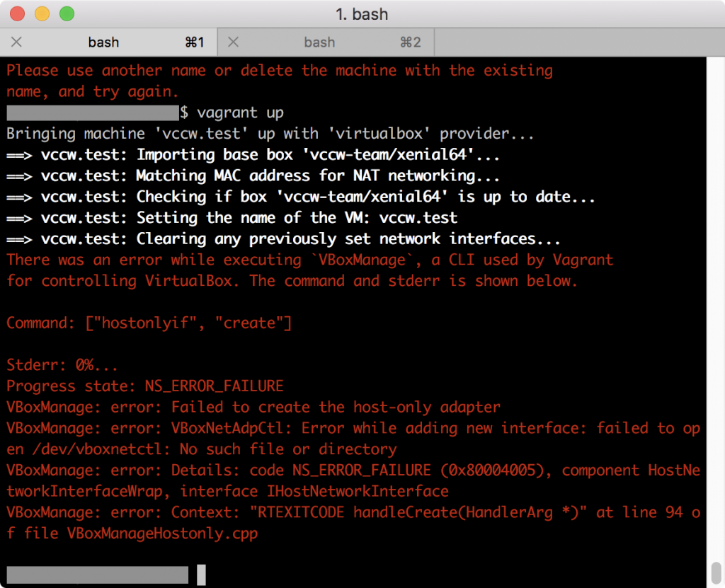This screenshot has width=725, height=588.
Task: Click the '1. bash' window title
Action: [362, 14]
